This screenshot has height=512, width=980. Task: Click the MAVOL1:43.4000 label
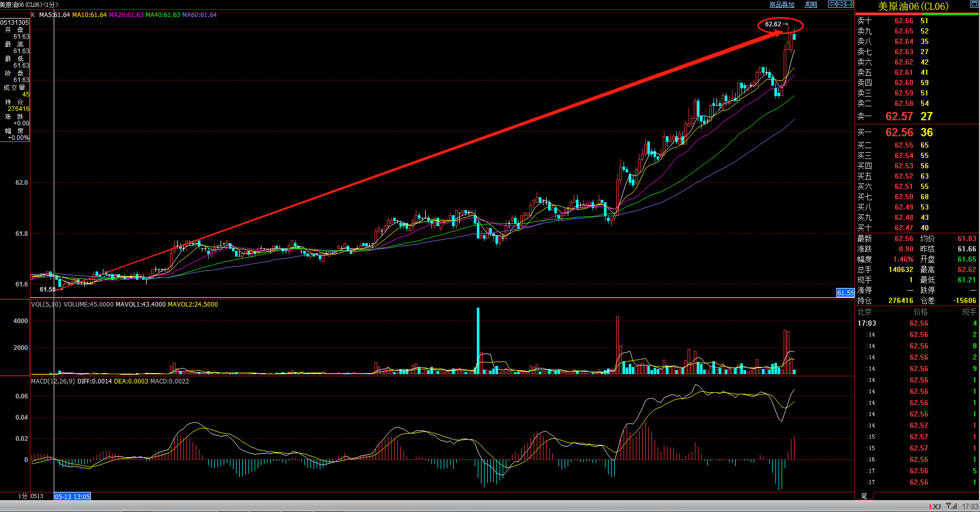tap(141, 305)
